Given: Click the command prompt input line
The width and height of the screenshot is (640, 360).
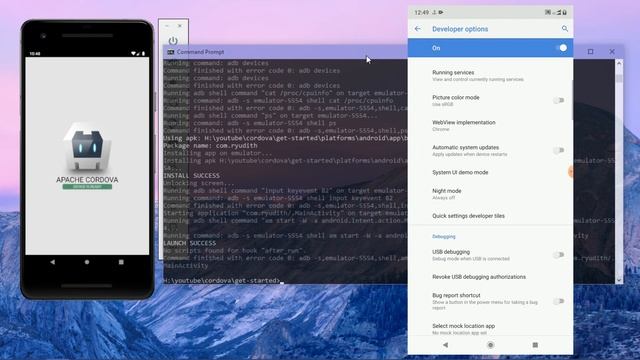Looking at the screenshot, I should (223, 281).
